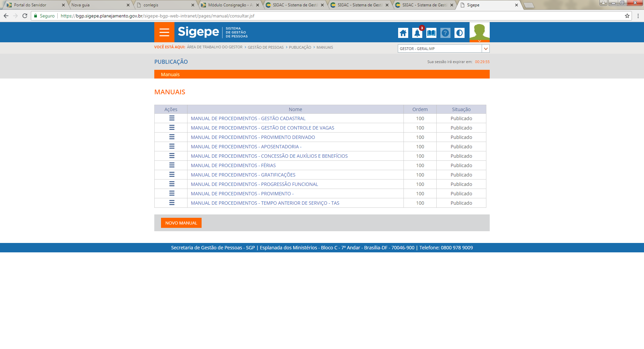Open Manual - Concessão de Auxílios e Benefícios
This screenshot has height=349, width=644.
pos(269,156)
